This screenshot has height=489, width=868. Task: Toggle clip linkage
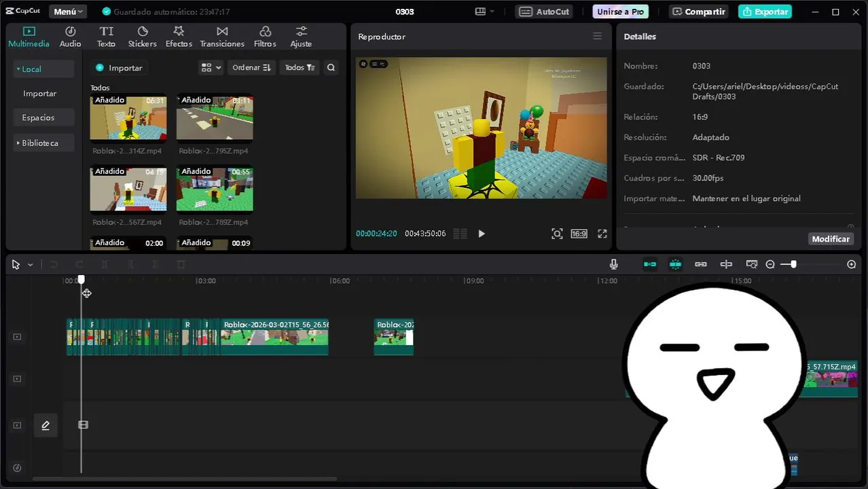tap(701, 264)
